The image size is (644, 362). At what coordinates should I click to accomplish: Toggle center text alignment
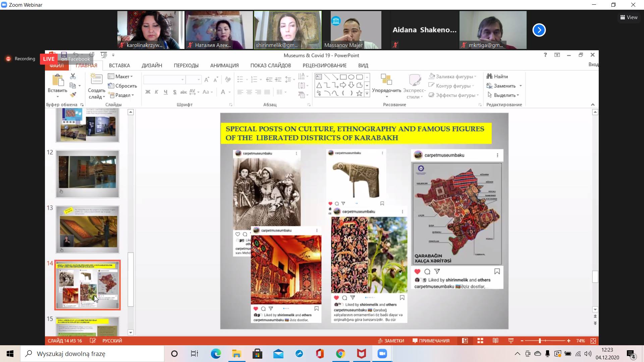pos(249,92)
